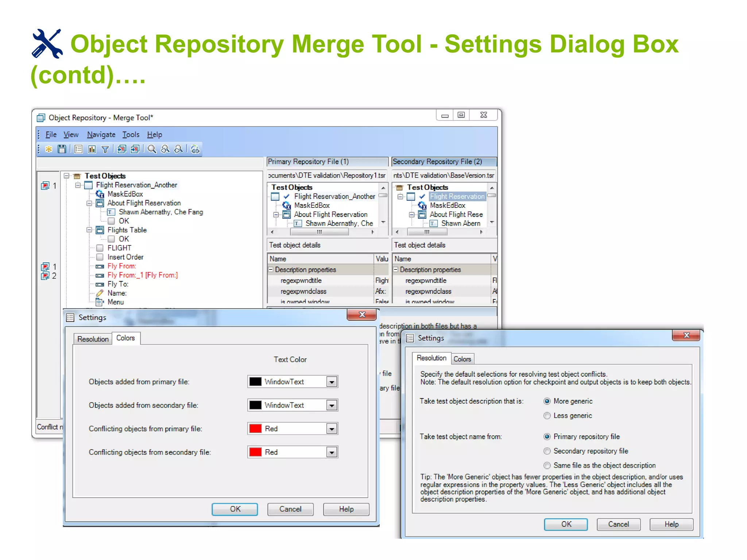Click the New Merge asterisk toolbar icon

point(49,149)
